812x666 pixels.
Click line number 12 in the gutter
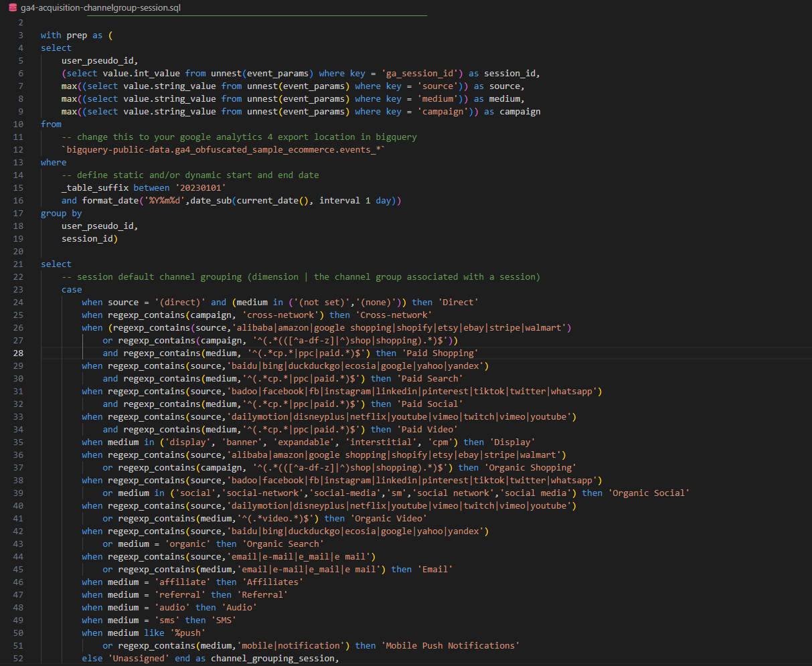pyautogui.click(x=17, y=149)
